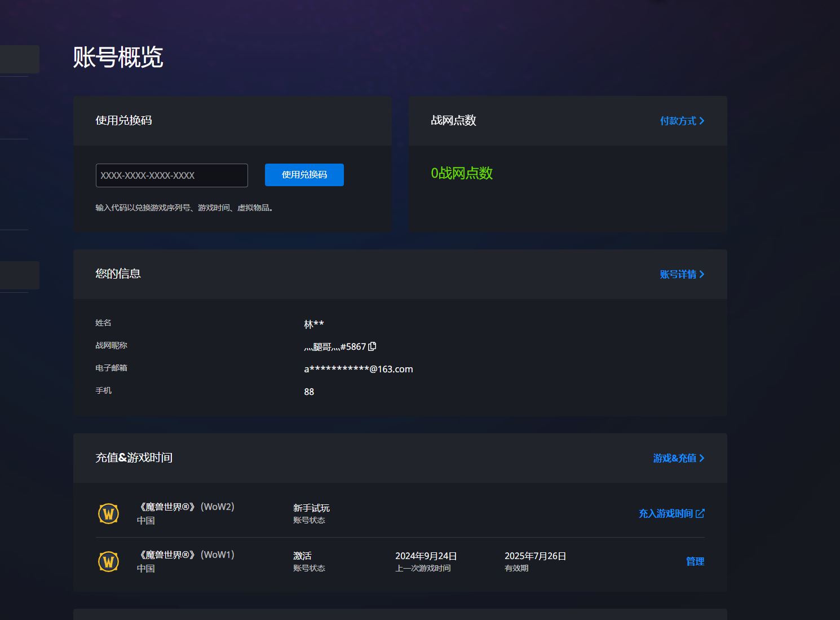Viewport: 840px width, 620px height.
Task: Click 管理 to manage the WoW1 subscription
Action: [695, 561]
